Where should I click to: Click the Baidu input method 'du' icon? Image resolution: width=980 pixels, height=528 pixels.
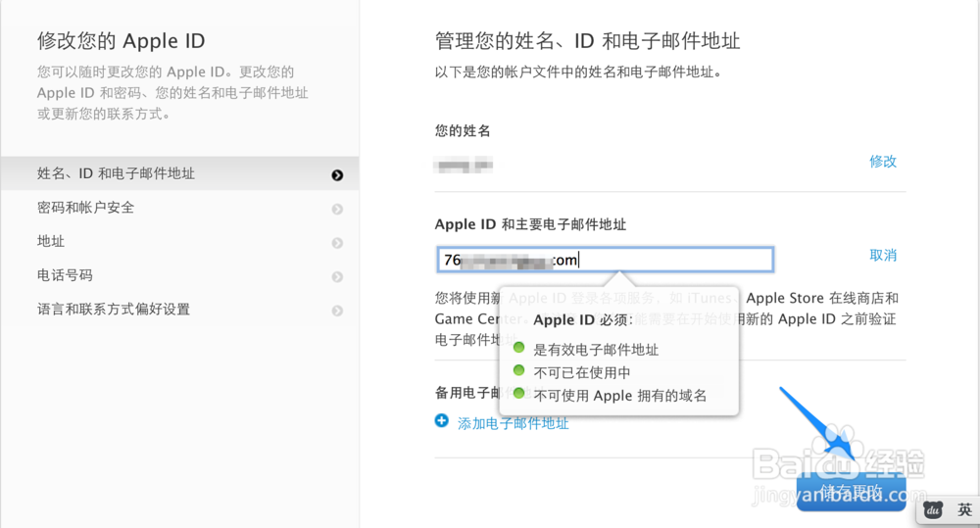tap(934, 510)
